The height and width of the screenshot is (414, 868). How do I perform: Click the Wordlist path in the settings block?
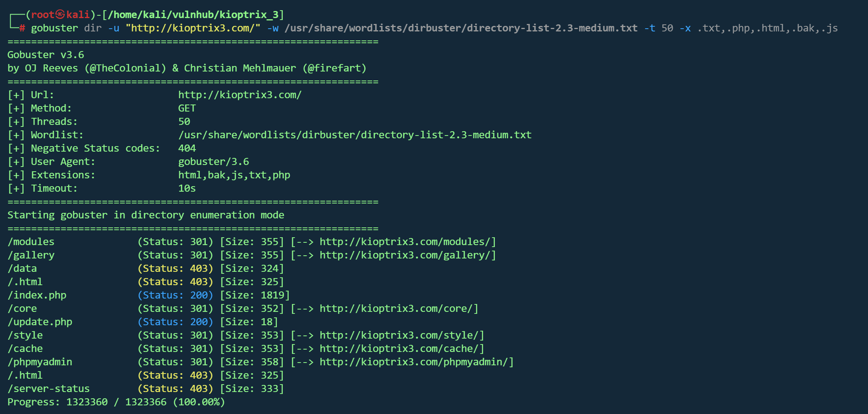[354, 135]
